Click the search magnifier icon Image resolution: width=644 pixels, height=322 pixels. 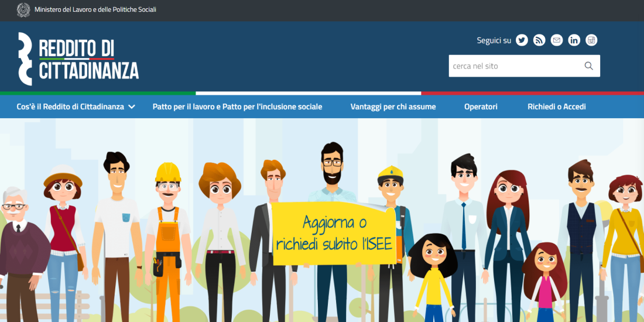tap(588, 66)
